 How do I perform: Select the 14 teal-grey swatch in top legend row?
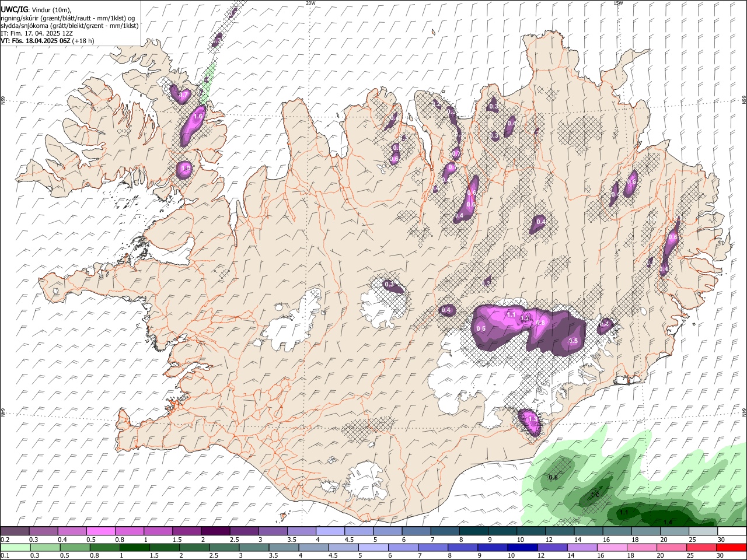coord(589,531)
